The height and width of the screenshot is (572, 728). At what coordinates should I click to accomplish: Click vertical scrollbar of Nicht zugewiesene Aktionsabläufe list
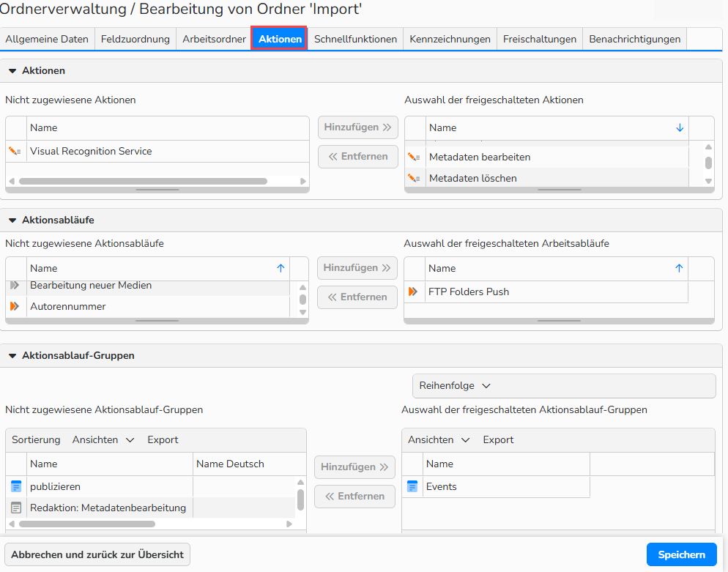pos(302,300)
